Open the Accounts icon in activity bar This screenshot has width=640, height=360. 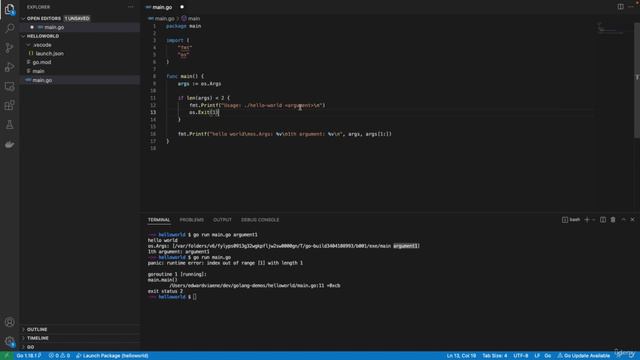click(9, 322)
